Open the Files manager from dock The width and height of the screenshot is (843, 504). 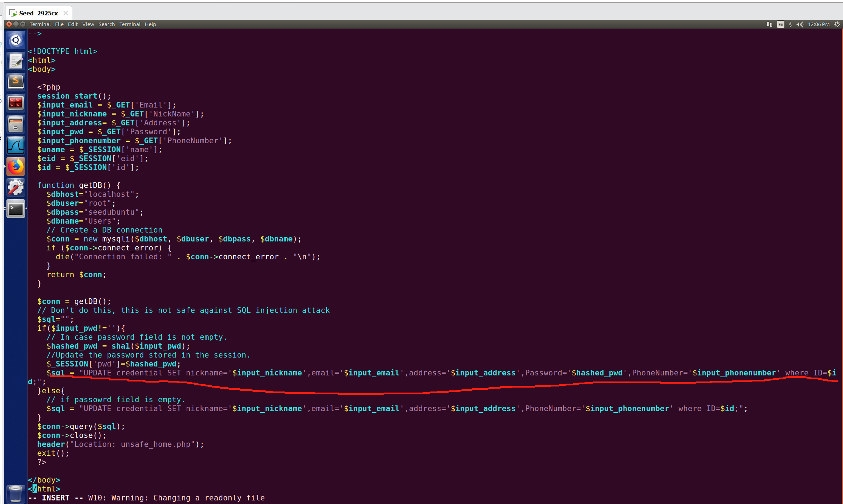pos(16,124)
